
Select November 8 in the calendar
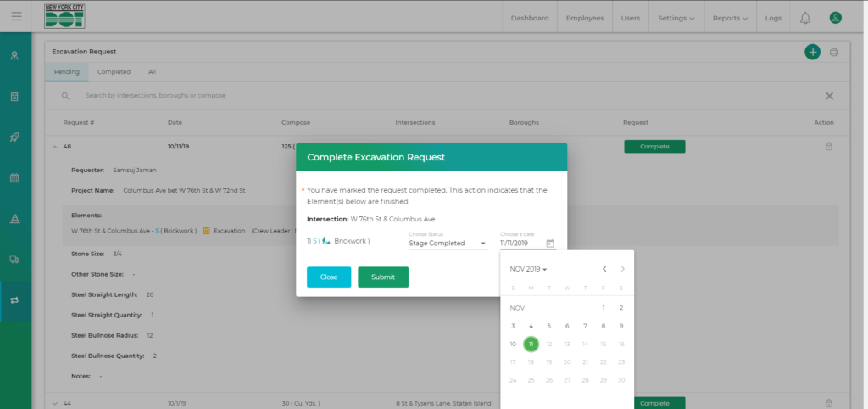[604, 326]
